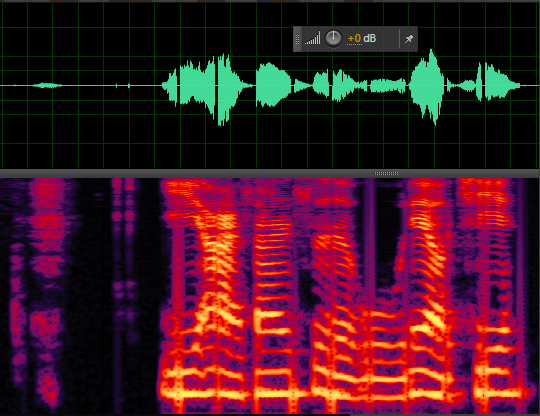This screenshot has width=540, height=416.
Task: Click the waveform/spectrogram divider grip
Action: click(386, 173)
